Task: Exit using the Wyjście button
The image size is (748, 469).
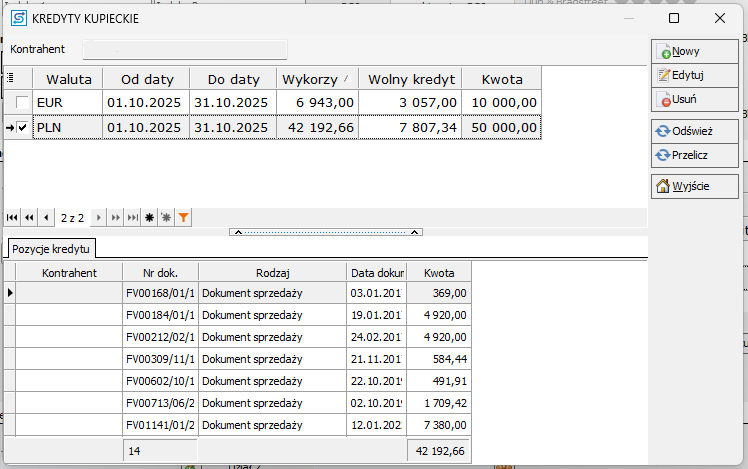Action: coord(695,186)
